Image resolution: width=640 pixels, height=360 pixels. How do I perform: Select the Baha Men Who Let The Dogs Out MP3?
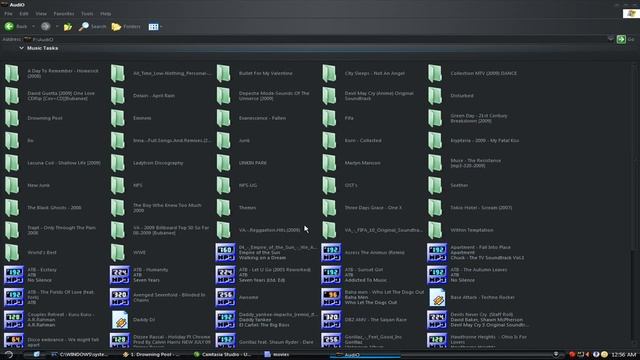(x=331, y=298)
